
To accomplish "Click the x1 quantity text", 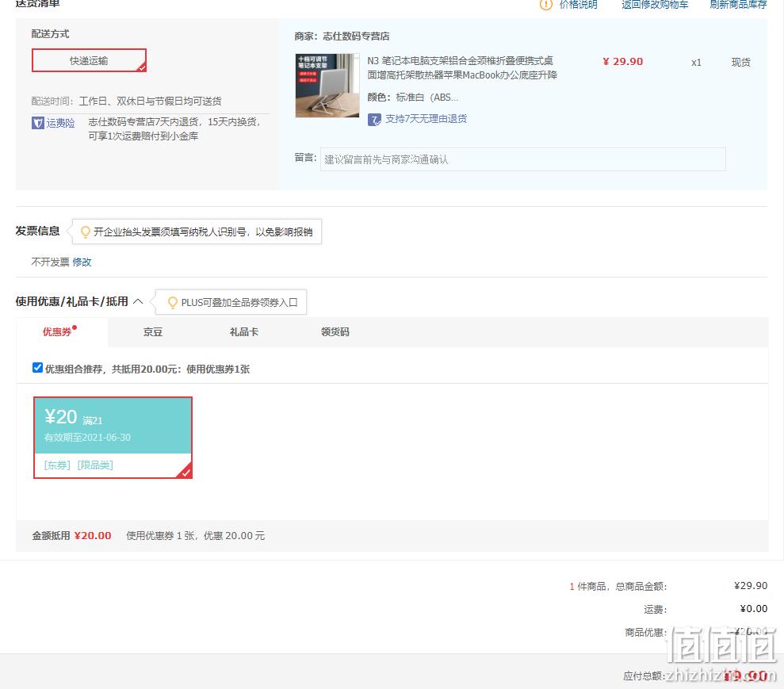I will [696, 63].
